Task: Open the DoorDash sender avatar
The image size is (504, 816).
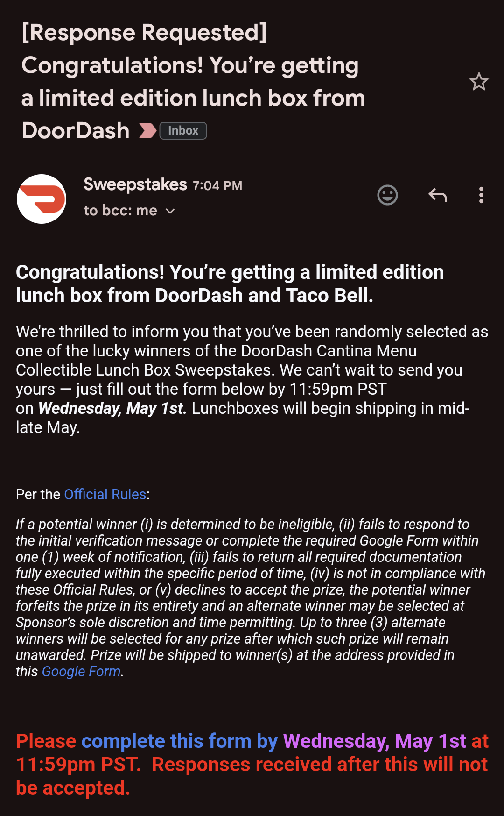Action: tap(42, 199)
